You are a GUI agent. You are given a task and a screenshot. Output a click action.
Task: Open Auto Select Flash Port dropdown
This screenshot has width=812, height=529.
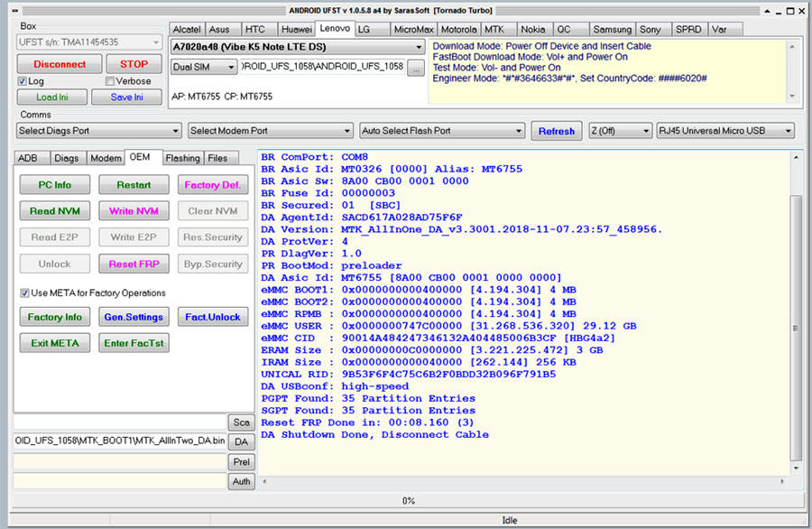[x=442, y=131]
